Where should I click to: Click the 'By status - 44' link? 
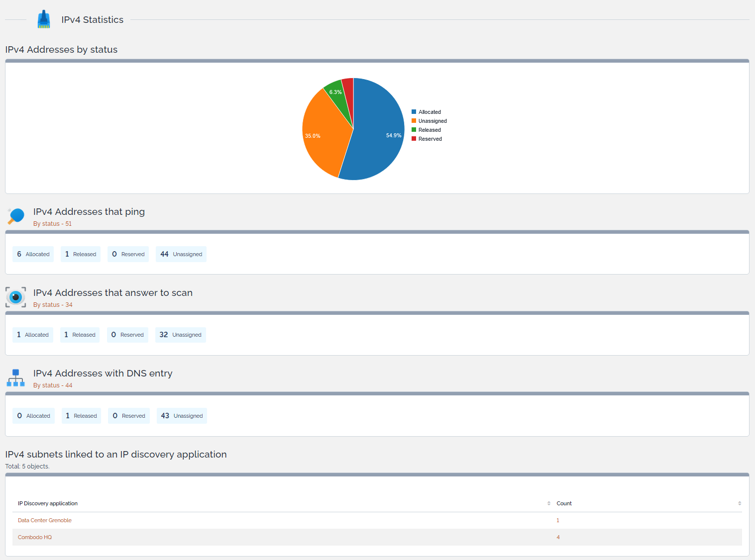click(x=53, y=385)
